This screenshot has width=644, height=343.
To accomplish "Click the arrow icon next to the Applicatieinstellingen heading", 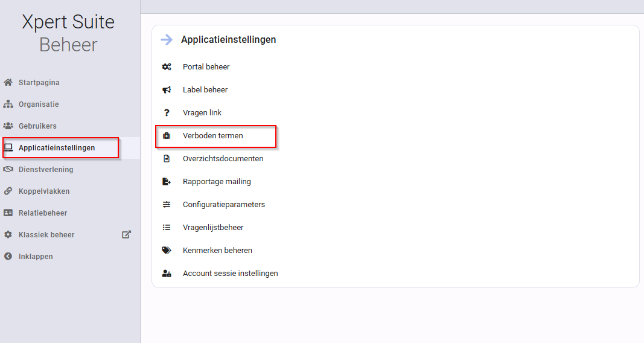I will coord(167,39).
